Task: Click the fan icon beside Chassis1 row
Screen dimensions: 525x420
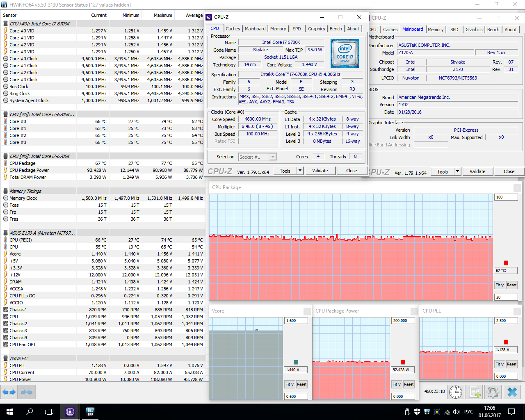Action: tap(6, 310)
